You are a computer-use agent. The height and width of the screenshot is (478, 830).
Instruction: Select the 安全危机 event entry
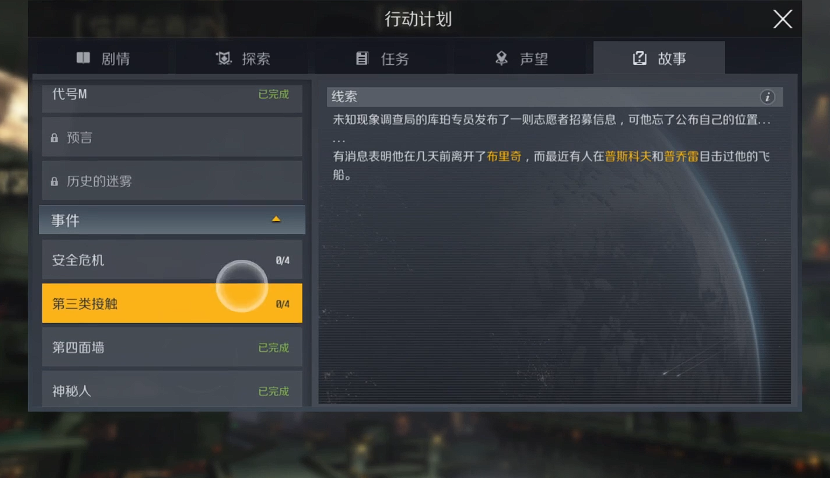tap(172, 260)
